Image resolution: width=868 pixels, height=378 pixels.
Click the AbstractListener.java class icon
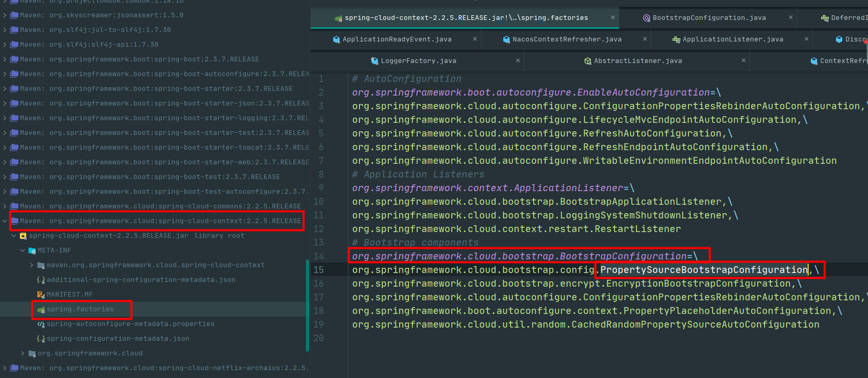(x=588, y=61)
